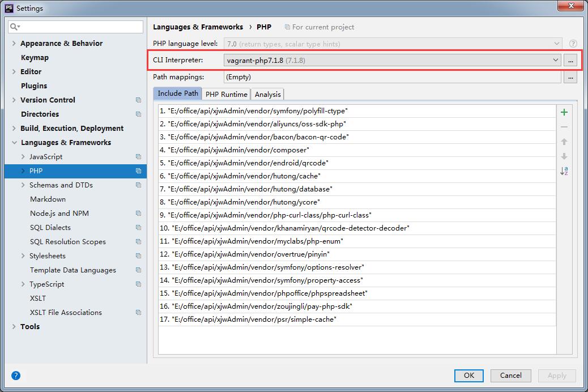Open Path mappings browse ellipsis button

pos(570,77)
